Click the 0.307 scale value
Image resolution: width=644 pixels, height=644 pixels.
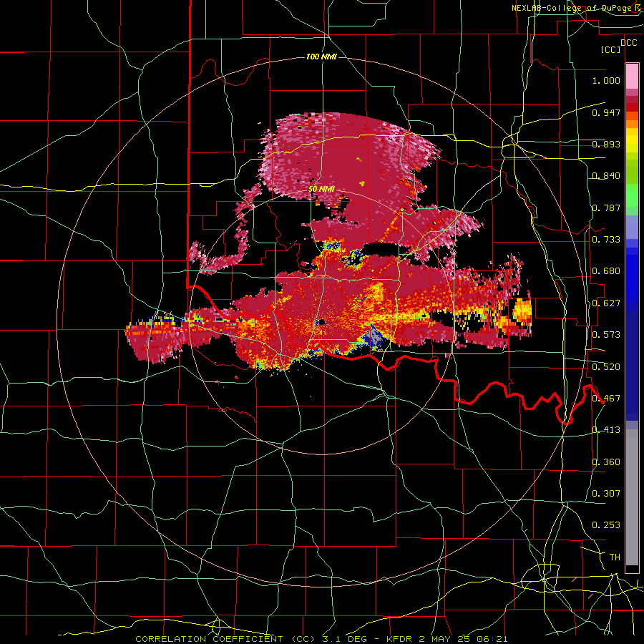pyautogui.click(x=606, y=493)
